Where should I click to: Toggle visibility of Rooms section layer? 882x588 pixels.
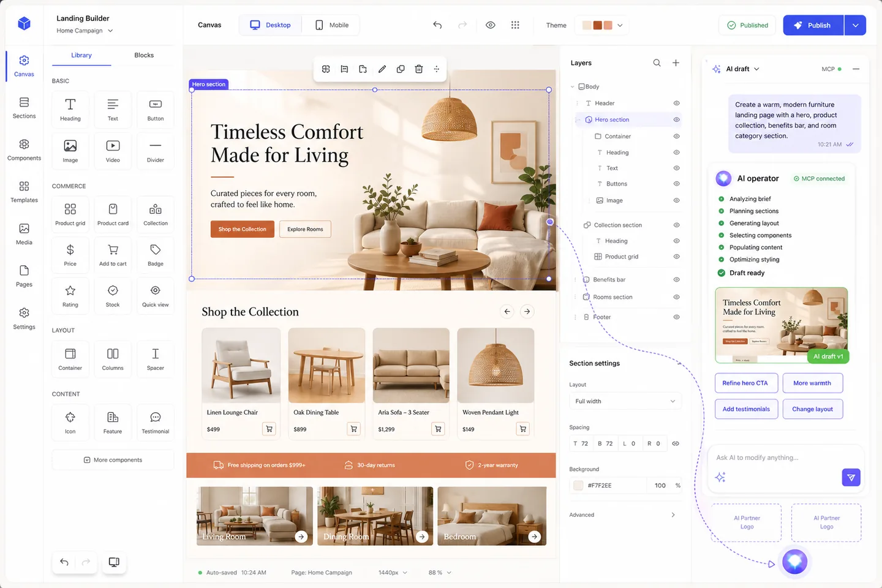pos(677,297)
